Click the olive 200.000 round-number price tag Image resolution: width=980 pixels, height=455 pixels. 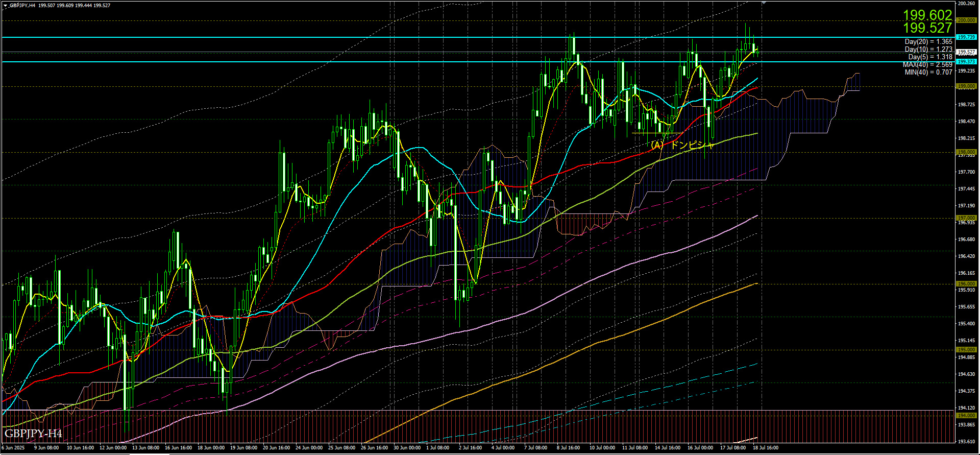(x=966, y=20)
